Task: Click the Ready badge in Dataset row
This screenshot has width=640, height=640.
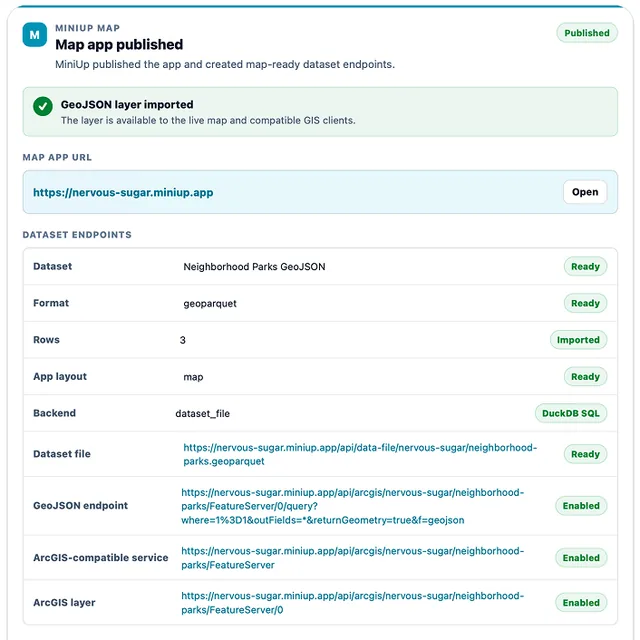Action: click(x=585, y=267)
